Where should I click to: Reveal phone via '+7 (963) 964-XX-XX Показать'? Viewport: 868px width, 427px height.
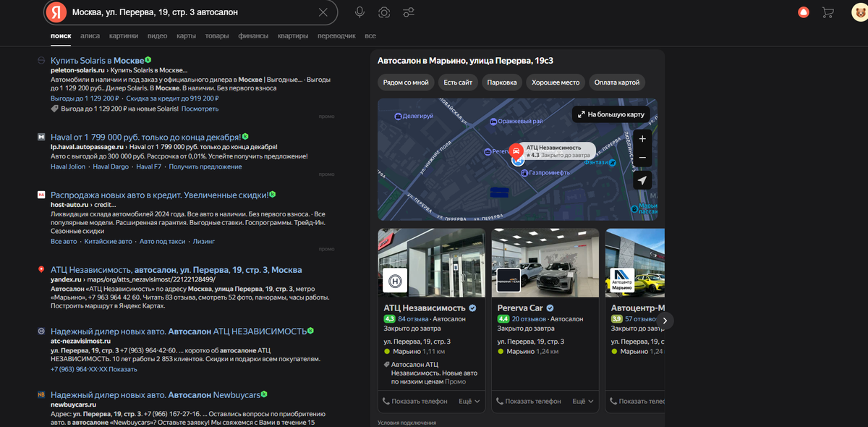(93, 369)
